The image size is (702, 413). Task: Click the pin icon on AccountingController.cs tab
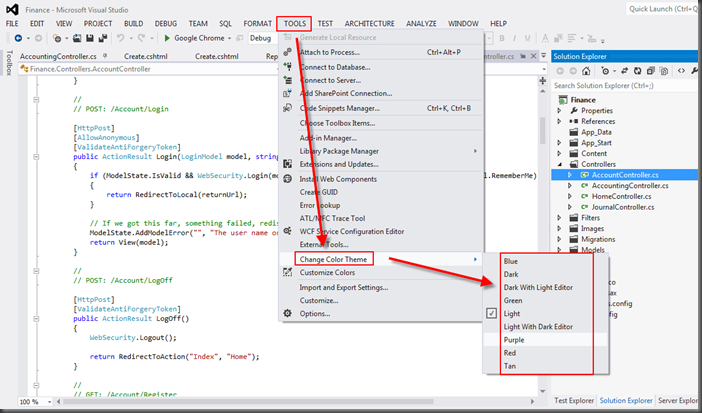pyautogui.click(x=105, y=56)
